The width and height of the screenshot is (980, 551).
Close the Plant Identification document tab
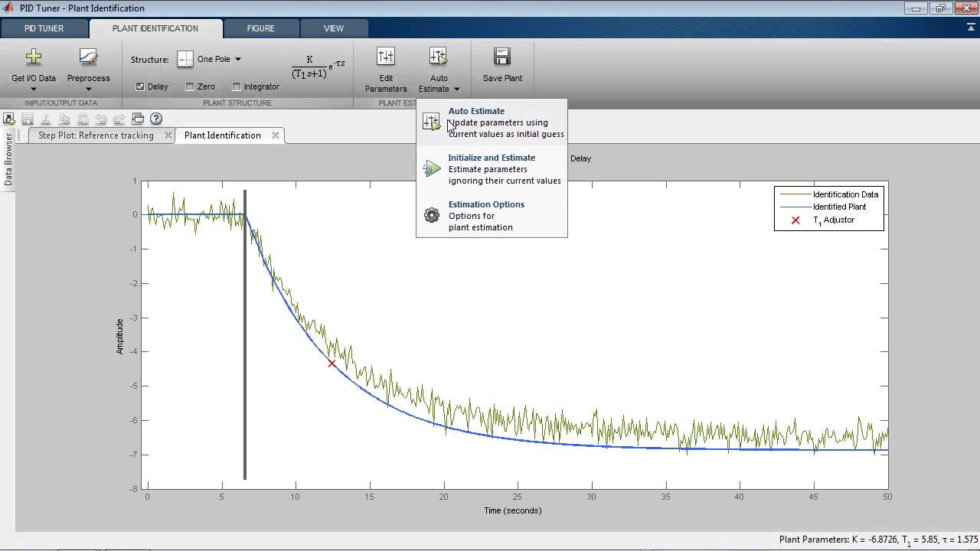coord(274,135)
